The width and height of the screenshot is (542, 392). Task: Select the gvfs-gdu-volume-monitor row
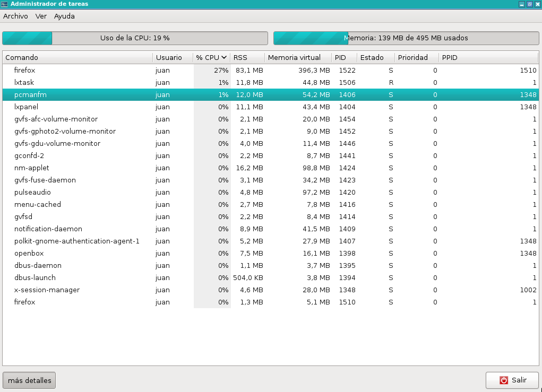[270, 144]
